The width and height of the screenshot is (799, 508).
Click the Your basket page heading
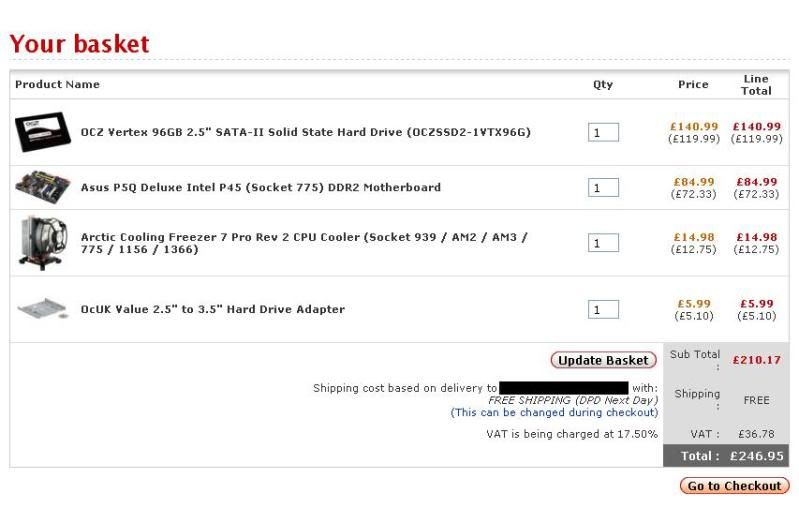(79, 44)
